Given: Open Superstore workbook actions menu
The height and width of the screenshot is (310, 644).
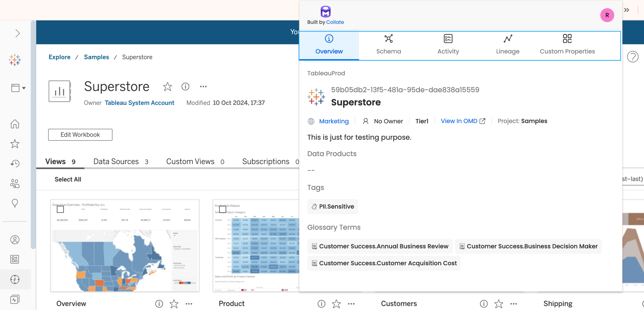Looking at the screenshot, I should tap(203, 87).
